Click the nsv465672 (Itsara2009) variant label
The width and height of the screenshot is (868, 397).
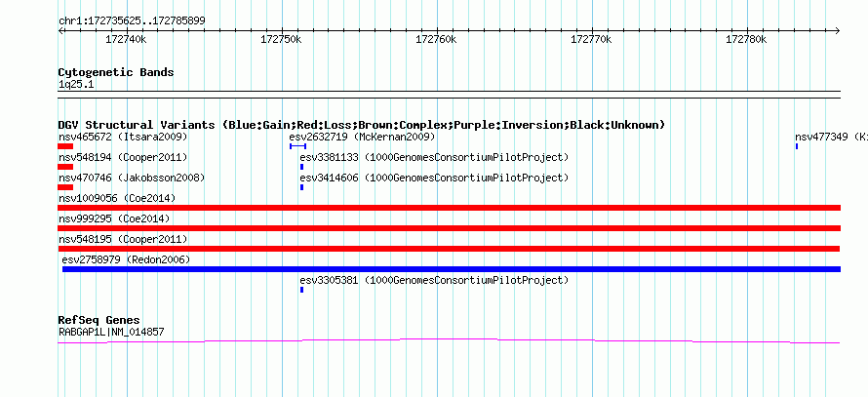click(x=123, y=137)
